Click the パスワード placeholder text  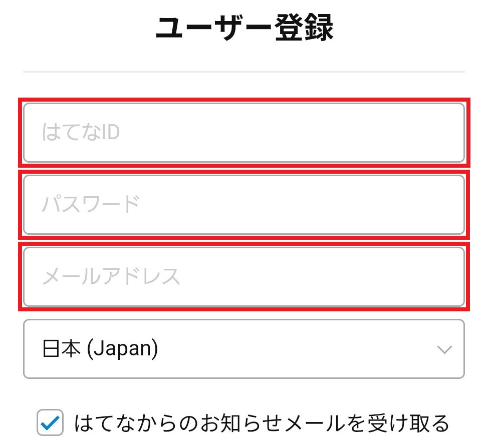click(x=90, y=205)
